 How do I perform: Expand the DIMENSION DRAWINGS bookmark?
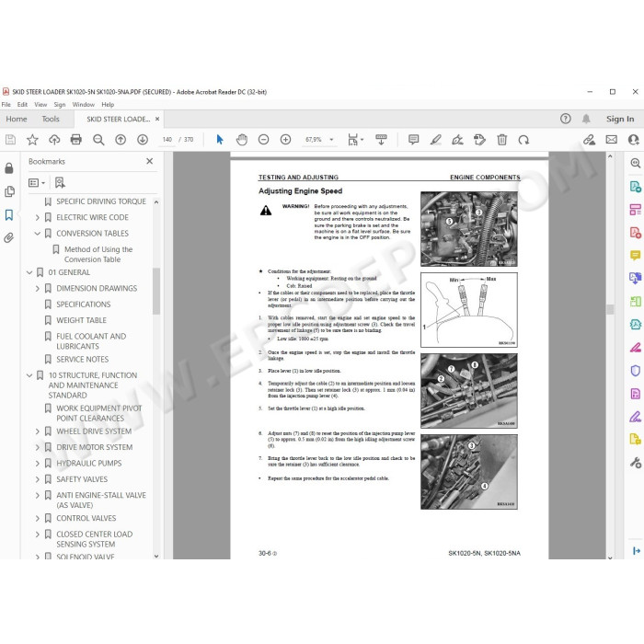coord(38,289)
